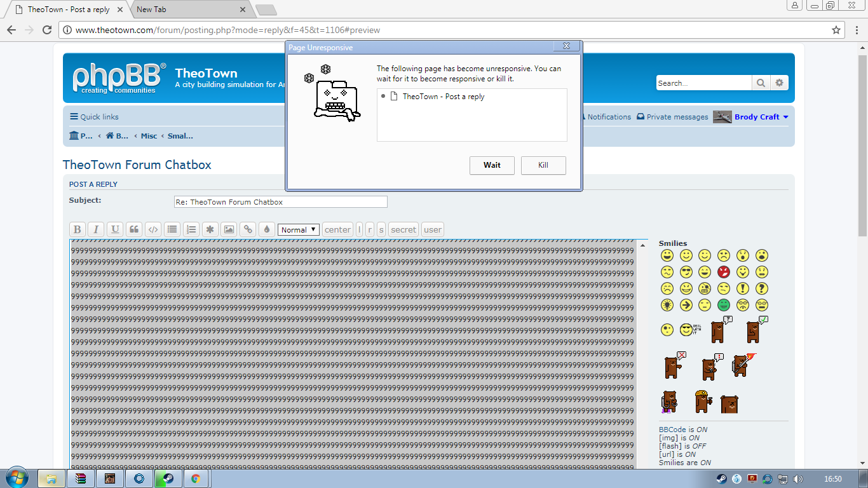Click the 's' BBCode button
868x488 pixels.
coord(381,229)
